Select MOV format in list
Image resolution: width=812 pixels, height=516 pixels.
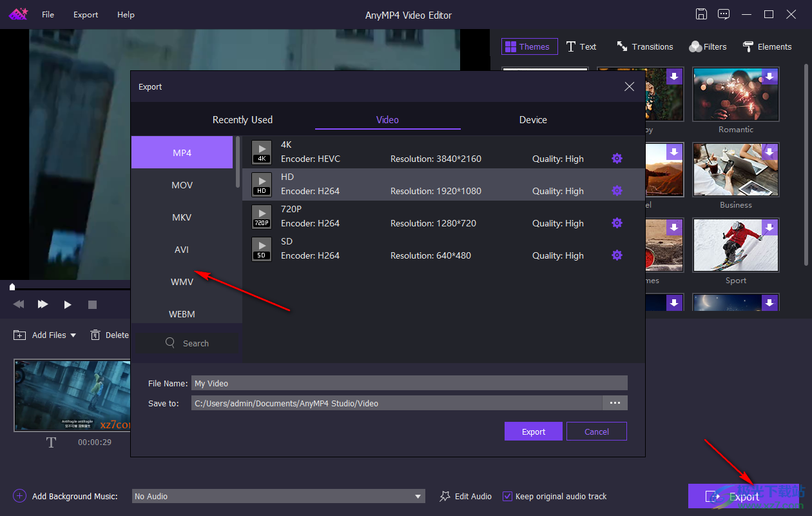coord(182,185)
